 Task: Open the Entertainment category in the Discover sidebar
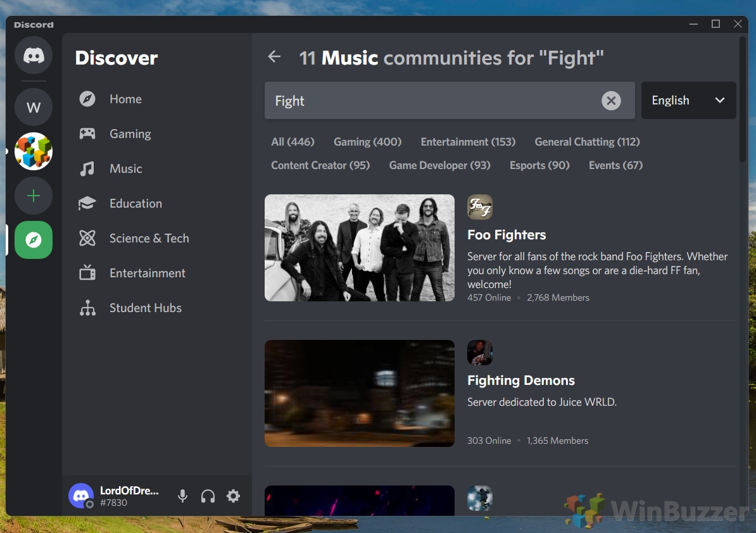point(157,273)
